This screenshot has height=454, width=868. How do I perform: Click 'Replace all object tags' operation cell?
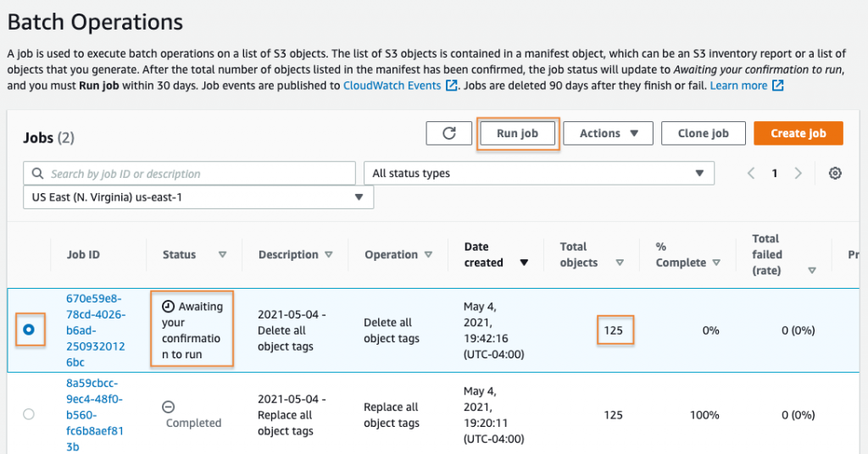[x=392, y=415]
